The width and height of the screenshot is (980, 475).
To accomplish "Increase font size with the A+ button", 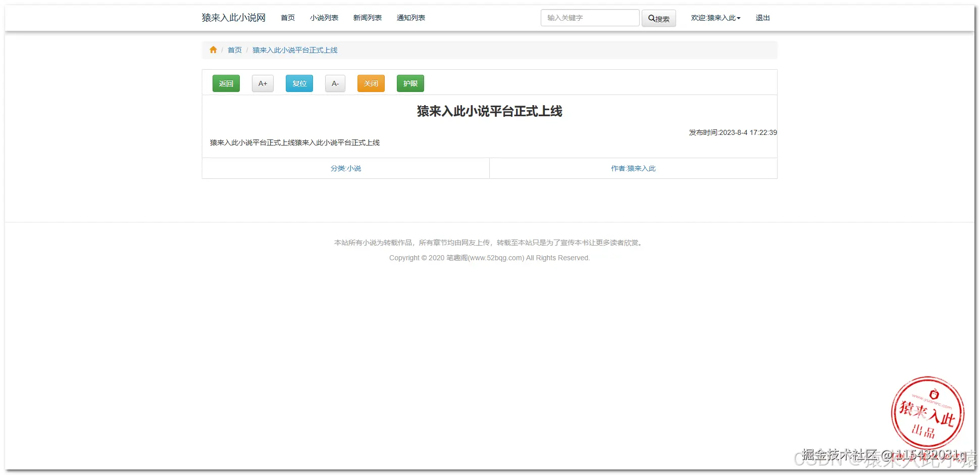I will coord(262,83).
